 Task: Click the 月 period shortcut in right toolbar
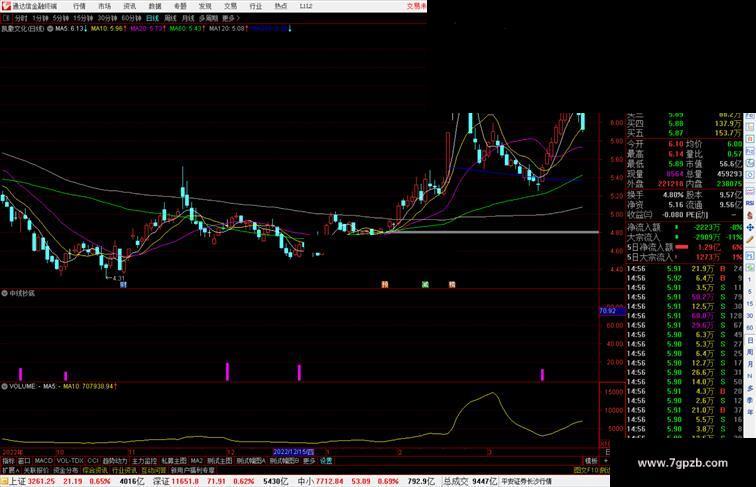(750, 364)
